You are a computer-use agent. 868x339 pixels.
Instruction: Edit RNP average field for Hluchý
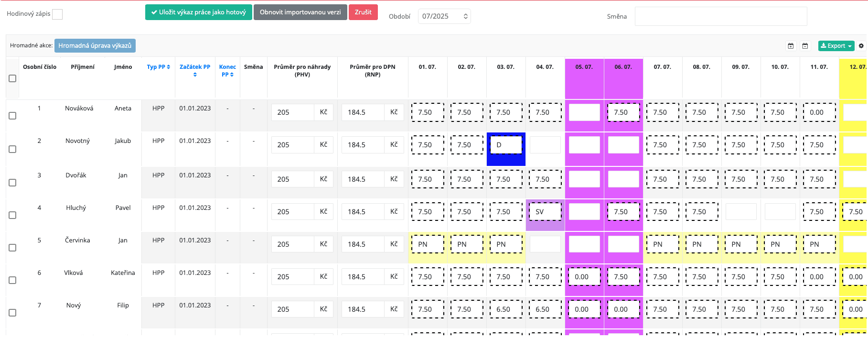[363, 212]
